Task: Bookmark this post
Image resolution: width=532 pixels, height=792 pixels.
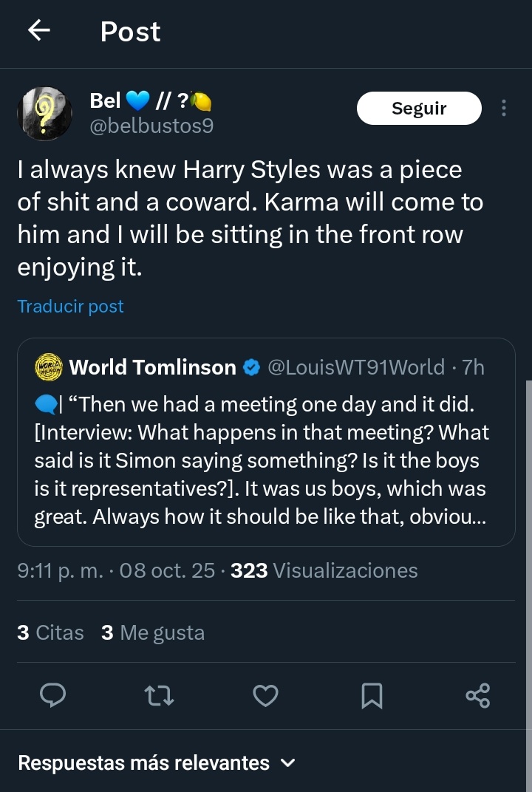Action: (x=372, y=695)
